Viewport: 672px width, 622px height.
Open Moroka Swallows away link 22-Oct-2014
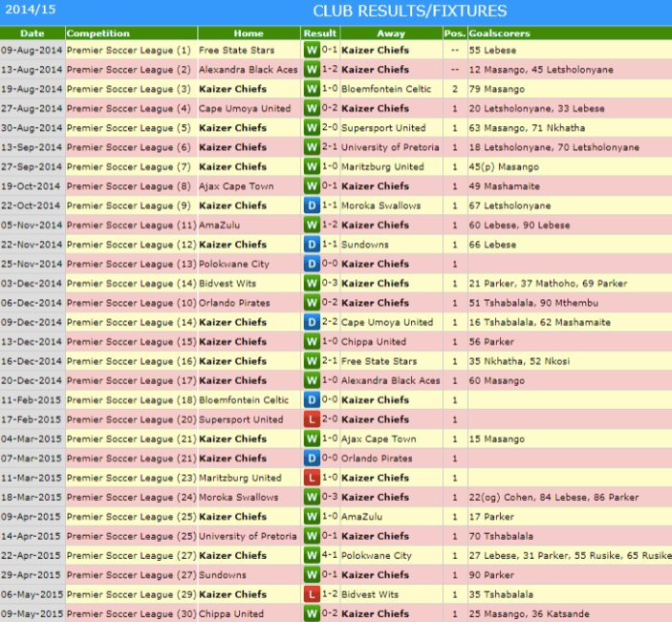[x=381, y=205]
